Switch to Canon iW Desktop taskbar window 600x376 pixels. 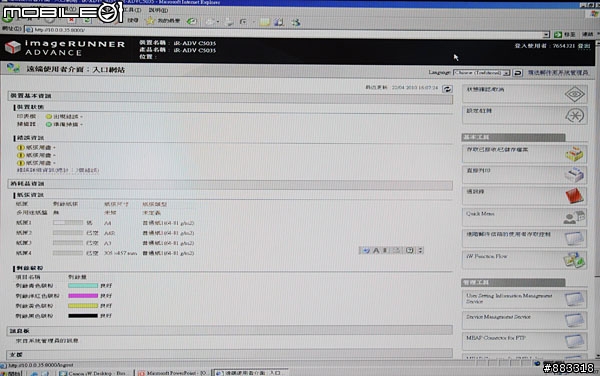95,373
